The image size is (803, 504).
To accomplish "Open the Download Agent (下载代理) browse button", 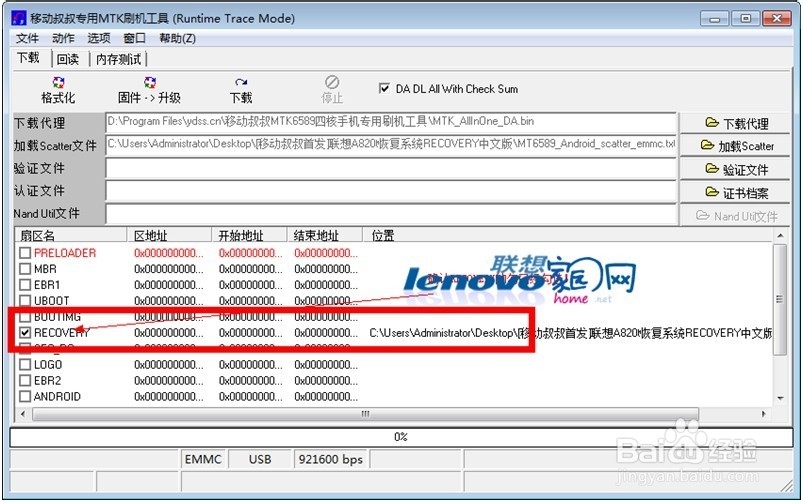I will tap(734, 123).
